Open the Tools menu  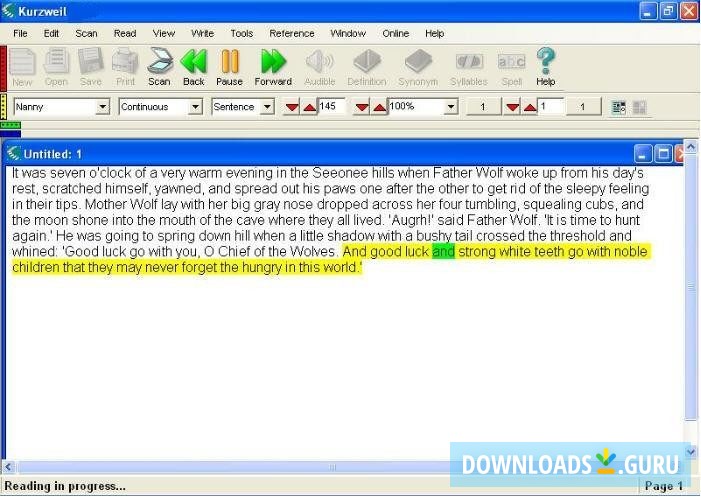pos(242,34)
